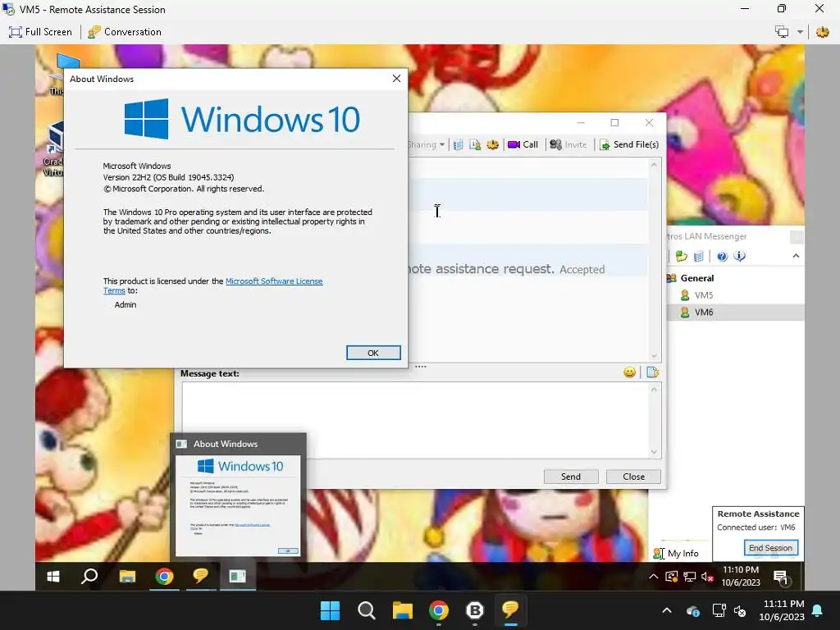Click the monitor selection icon in top toolbar
840x630 pixels.
[782, 32]
